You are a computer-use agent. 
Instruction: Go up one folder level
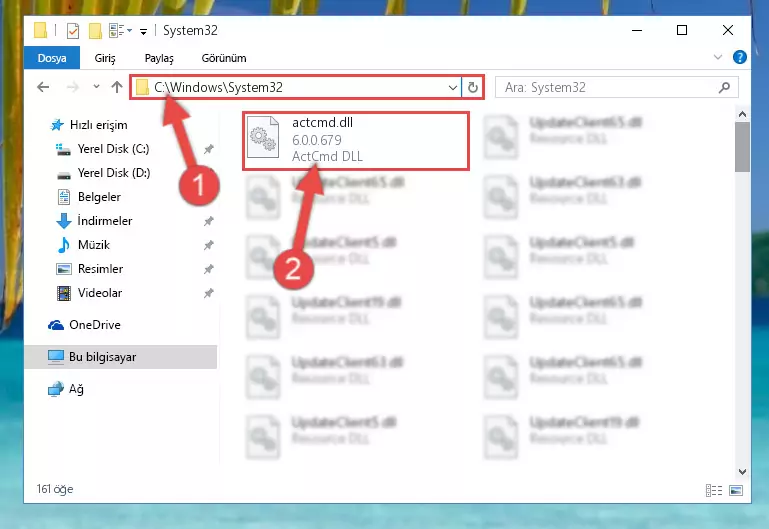(x=117, y=87)
